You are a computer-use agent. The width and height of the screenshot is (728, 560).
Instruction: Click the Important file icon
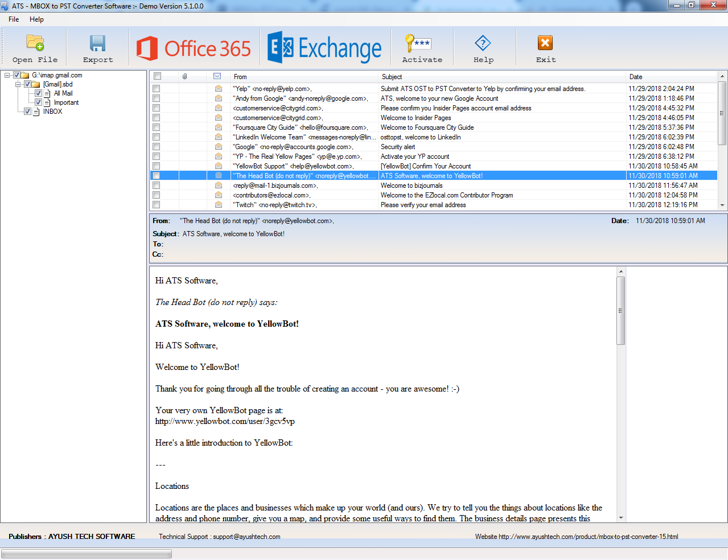coord(47,102)
